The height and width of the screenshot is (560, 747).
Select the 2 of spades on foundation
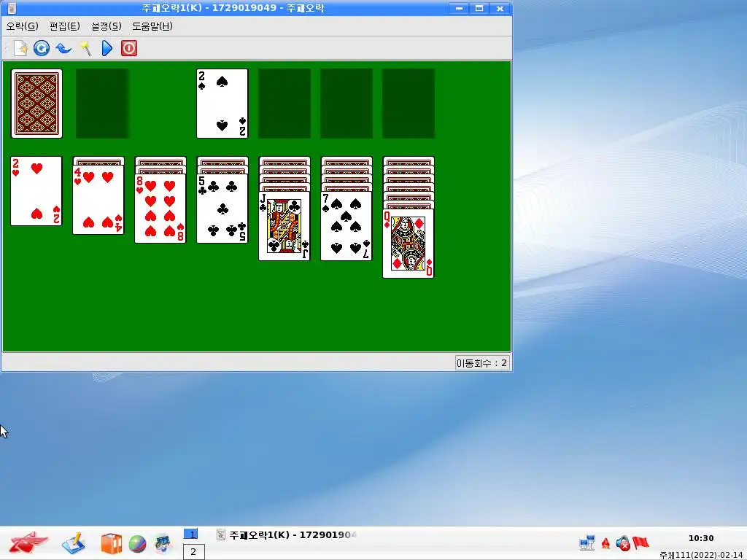(222, 104)
